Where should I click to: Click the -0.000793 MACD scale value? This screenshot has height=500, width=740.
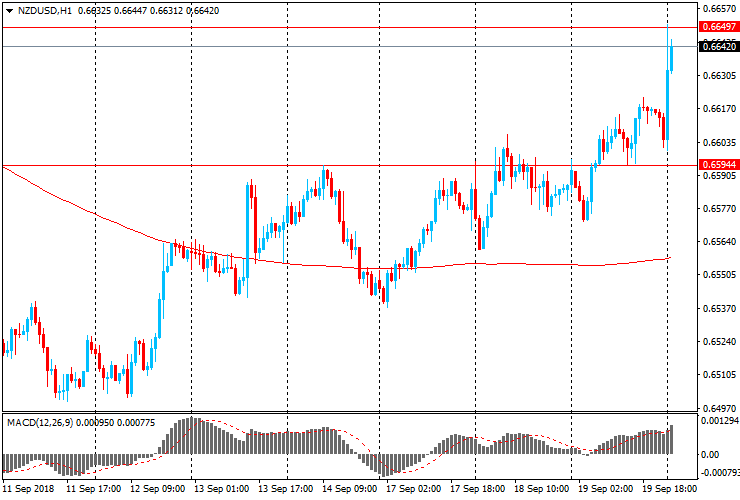[720, 473]
